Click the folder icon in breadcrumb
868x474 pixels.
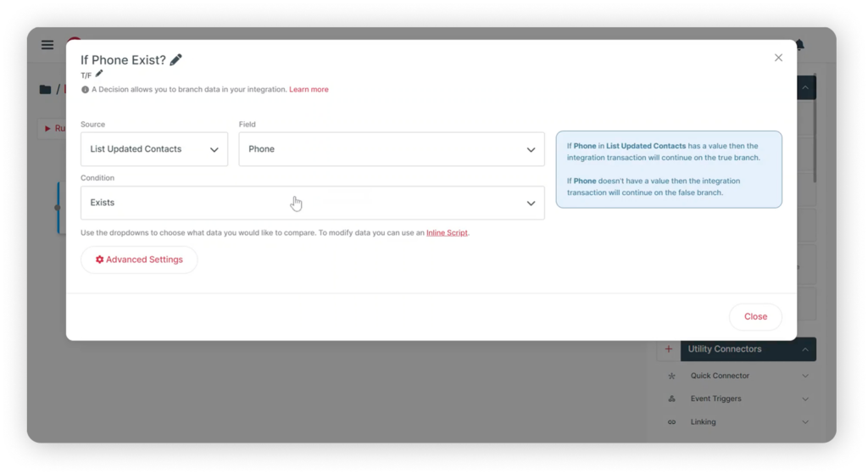coord(46,90)
